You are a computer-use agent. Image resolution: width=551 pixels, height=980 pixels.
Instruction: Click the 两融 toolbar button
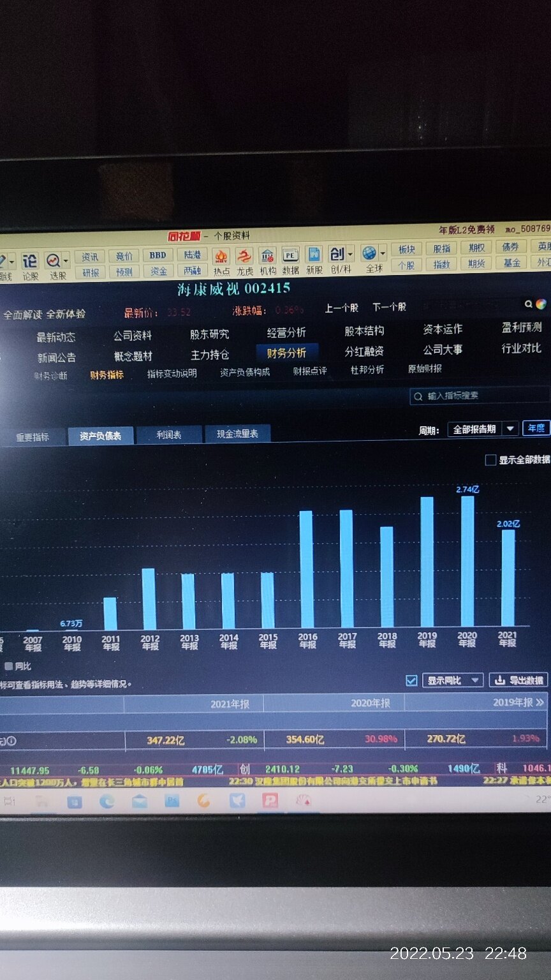[x=193, y=271]
